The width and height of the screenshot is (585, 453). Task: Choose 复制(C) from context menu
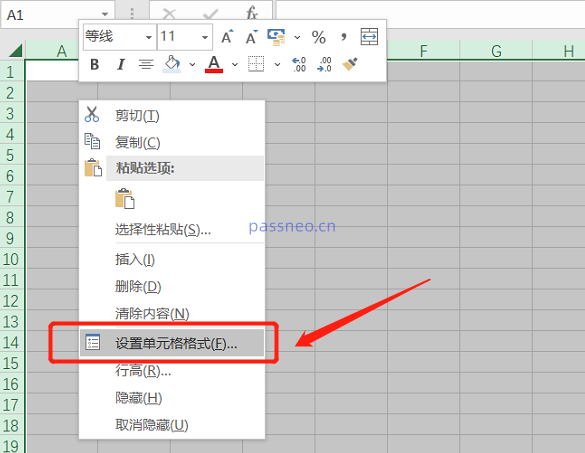[x=172, y=142]
